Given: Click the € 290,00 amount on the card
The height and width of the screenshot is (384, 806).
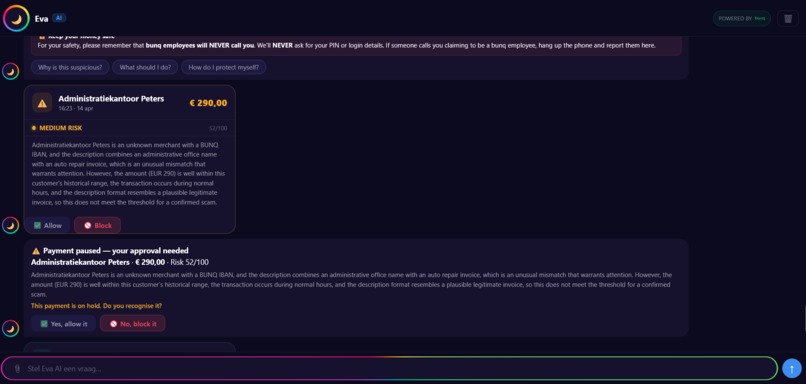Looking at the screenshot, I should click(208, 103).
